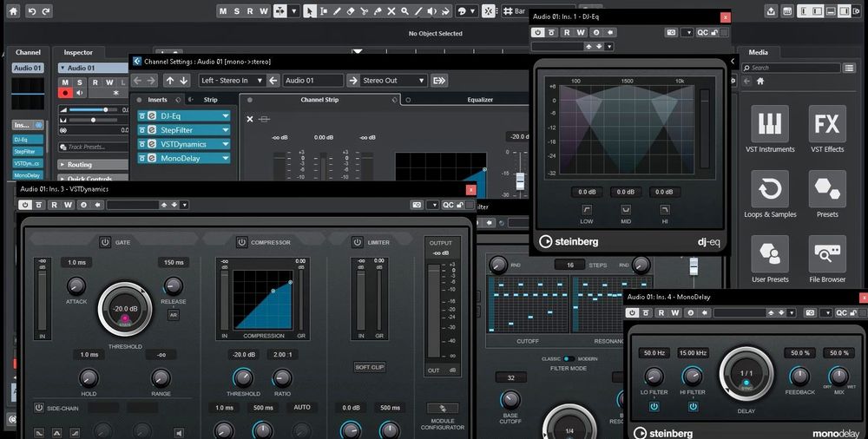Viewport: 868px width, 439px height.
Task: Toggle MonoDelay Lo Filter power button
Action: click(654, 406)
